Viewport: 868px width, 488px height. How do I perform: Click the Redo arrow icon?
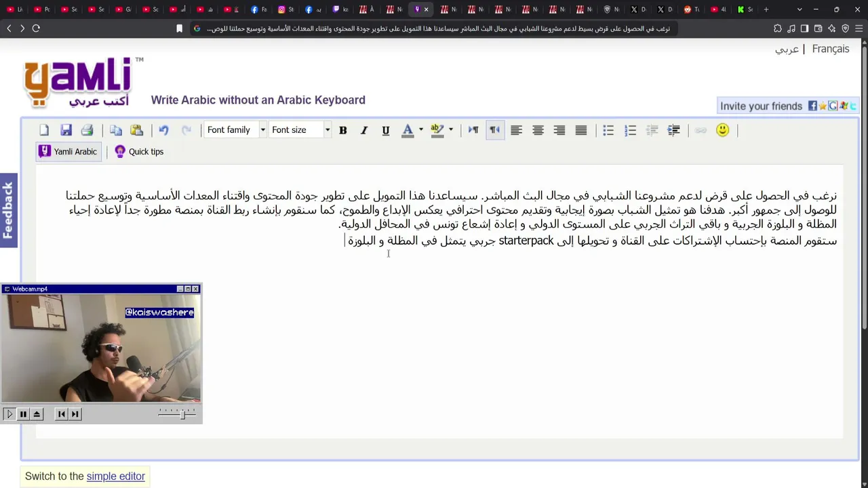(x=186, y=130)
